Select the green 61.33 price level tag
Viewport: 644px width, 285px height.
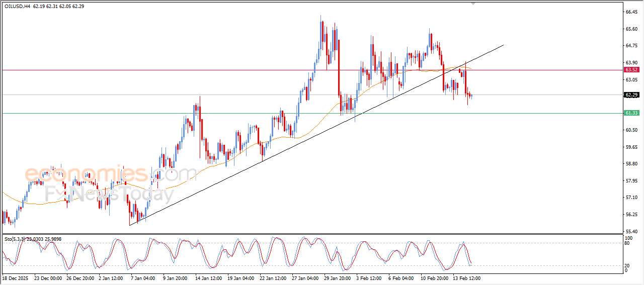[631, 113]
